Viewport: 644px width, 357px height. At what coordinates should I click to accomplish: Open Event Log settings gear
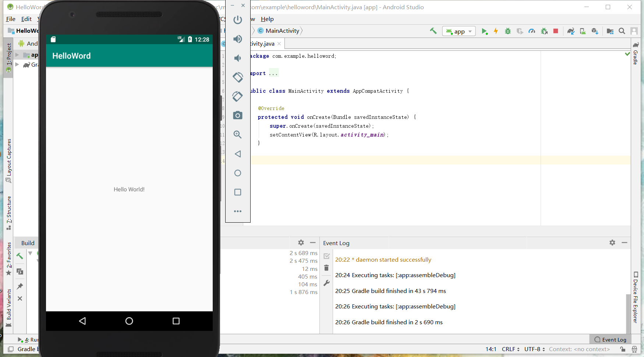612,243
